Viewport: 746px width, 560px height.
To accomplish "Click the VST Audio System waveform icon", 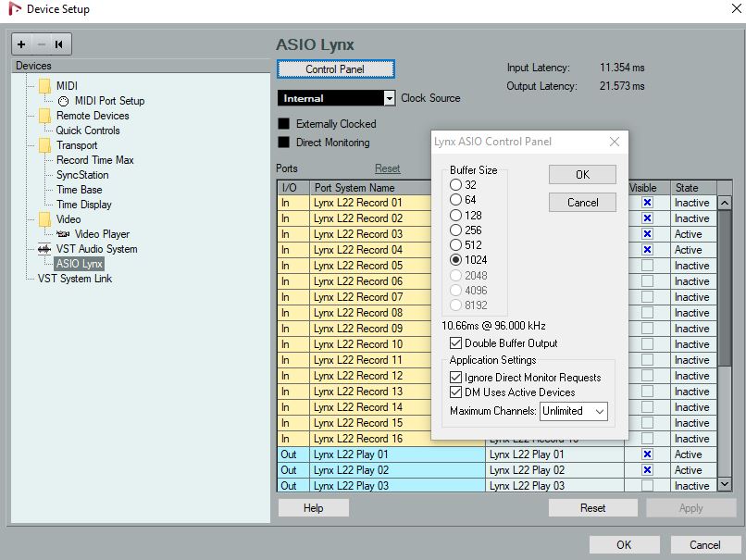I will [x=44, y=249].
